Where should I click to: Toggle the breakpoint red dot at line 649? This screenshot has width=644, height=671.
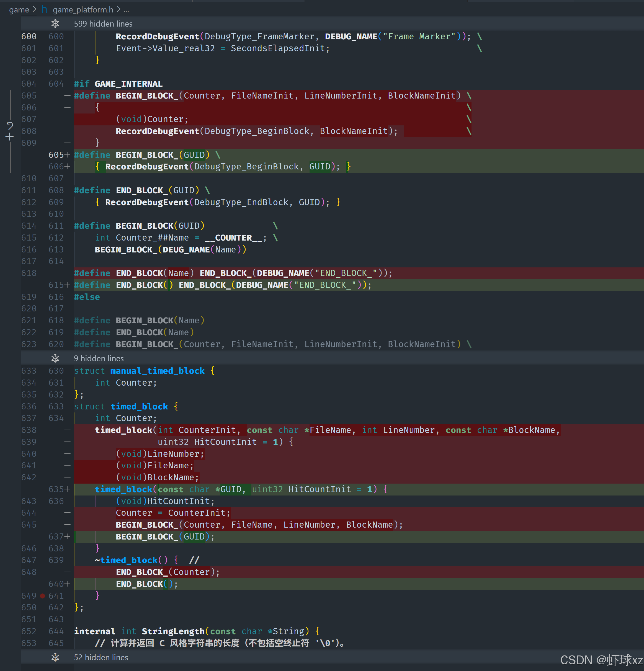(x=42, y=596)
